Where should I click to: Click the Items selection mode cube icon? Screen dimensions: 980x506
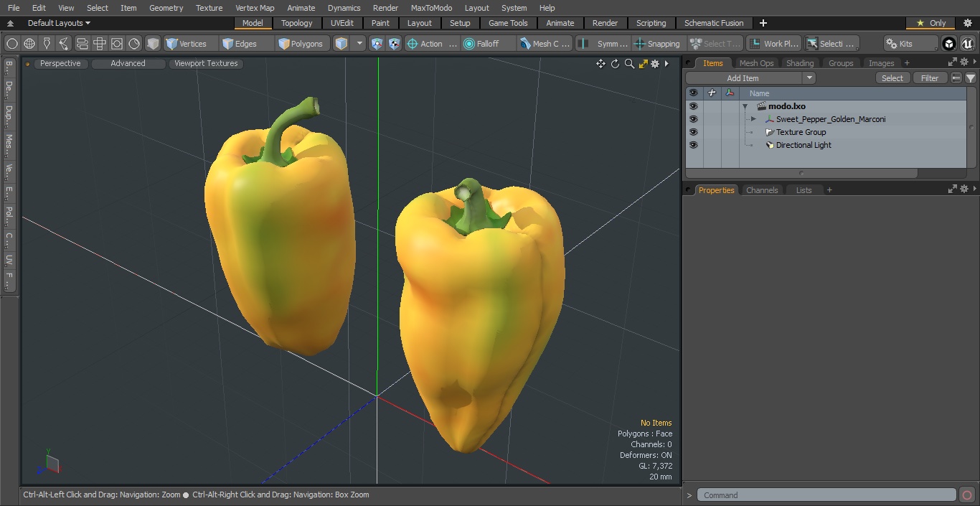pos(341,44)
